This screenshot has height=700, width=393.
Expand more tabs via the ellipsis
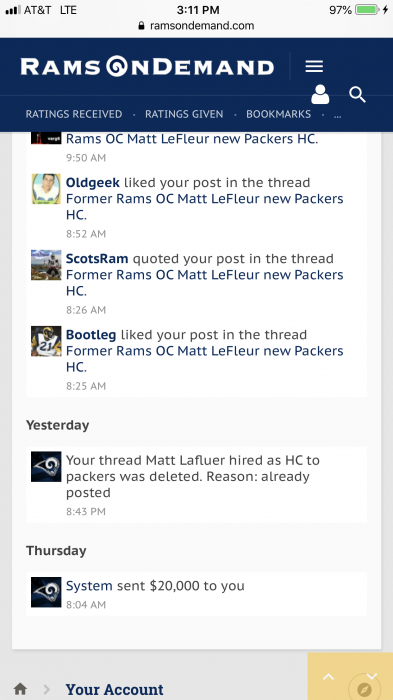click(x=338, y=115)
